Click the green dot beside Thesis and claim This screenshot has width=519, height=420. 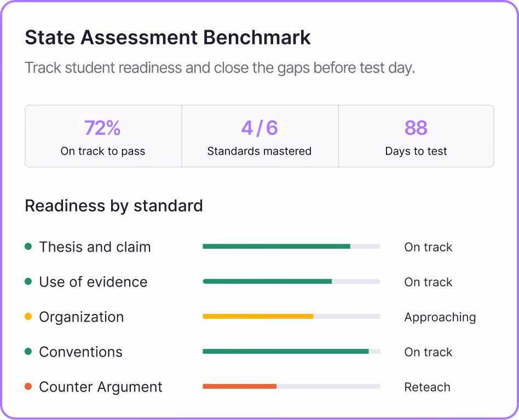tap(28, 247)
